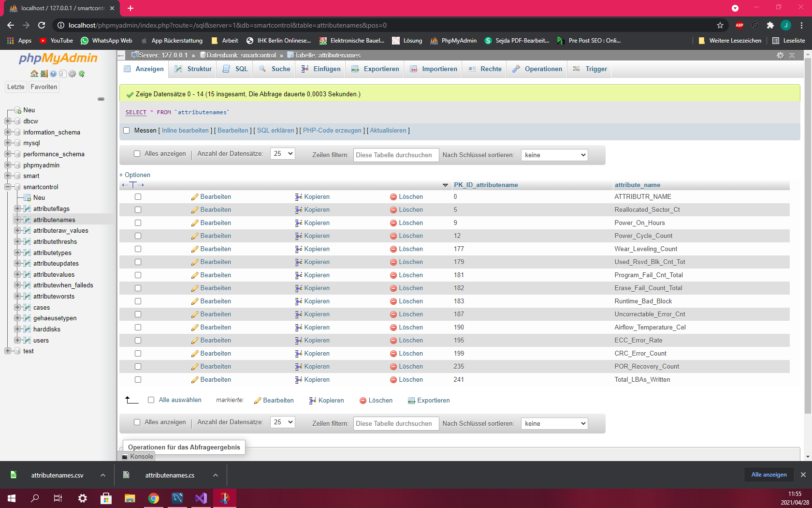
Task: Check the row with CRC_Error_Count
Action: 138,354
